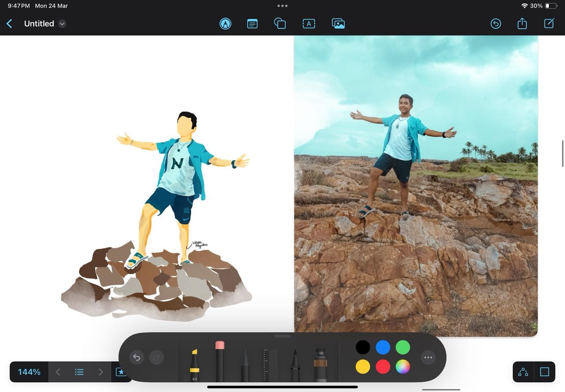The width and height of the screenshot is (565, 392).
Task: Tap the vertical scrollbar at right edge
Action: click(x=563, y=153)
